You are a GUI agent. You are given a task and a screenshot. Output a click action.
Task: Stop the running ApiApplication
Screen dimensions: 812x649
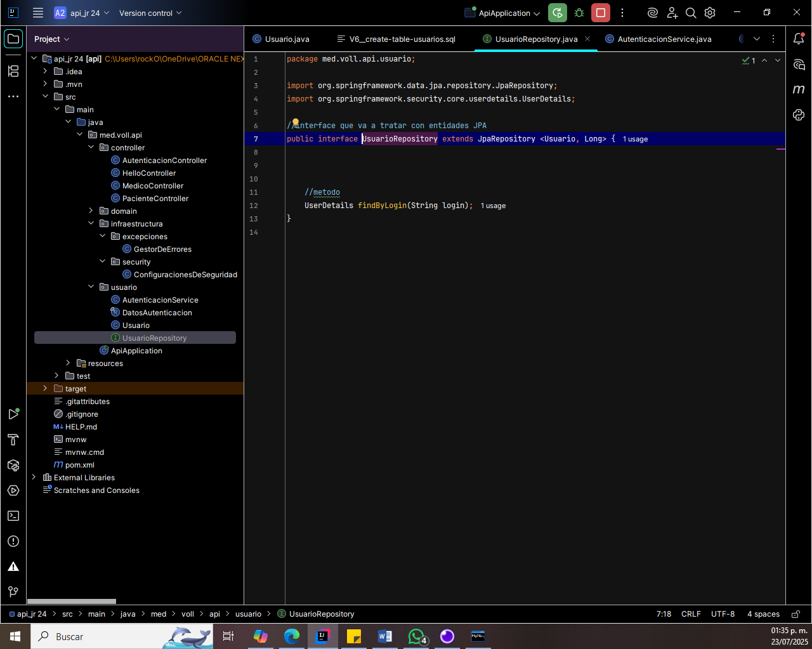point(601,13)
